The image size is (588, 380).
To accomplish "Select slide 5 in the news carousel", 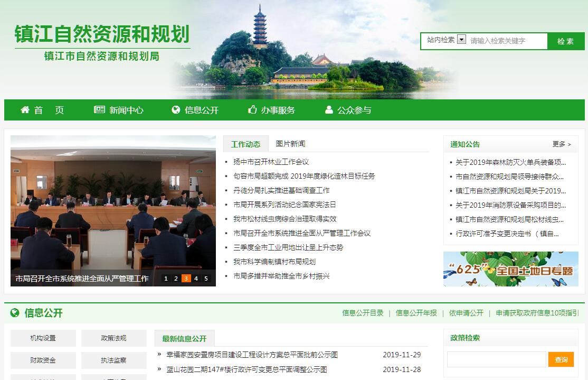I will click(x=206, y=278).
